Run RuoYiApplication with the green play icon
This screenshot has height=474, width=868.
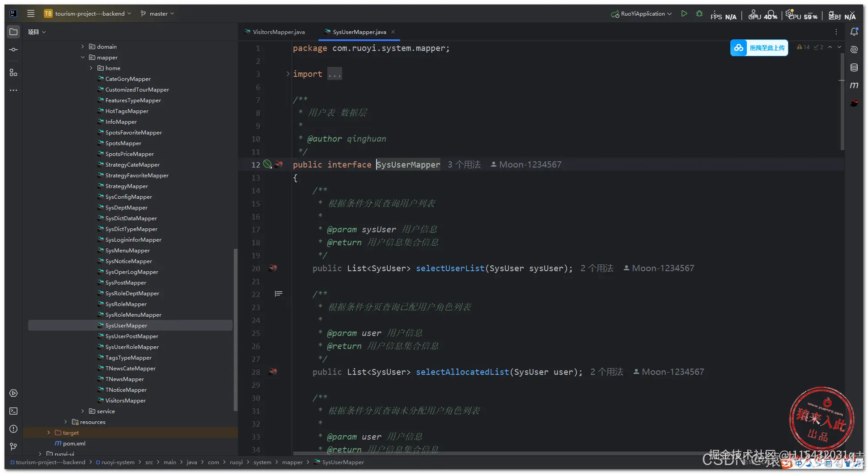(x=684, y=13)
